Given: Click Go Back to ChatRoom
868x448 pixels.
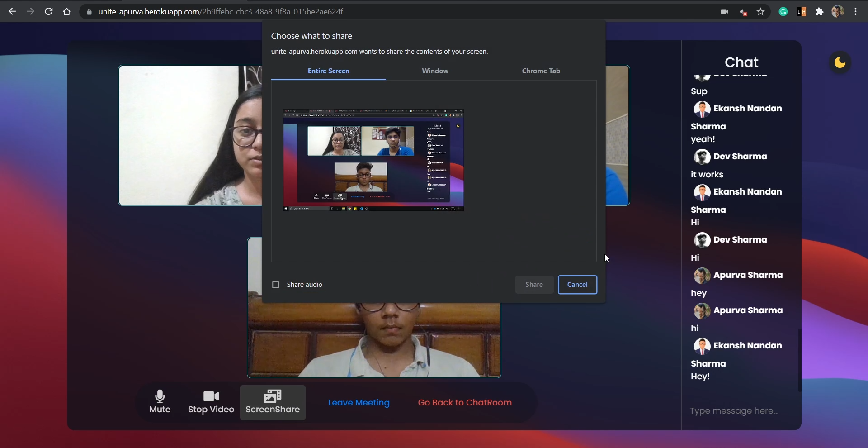Looking at the screenshot, I should point(465,403).
